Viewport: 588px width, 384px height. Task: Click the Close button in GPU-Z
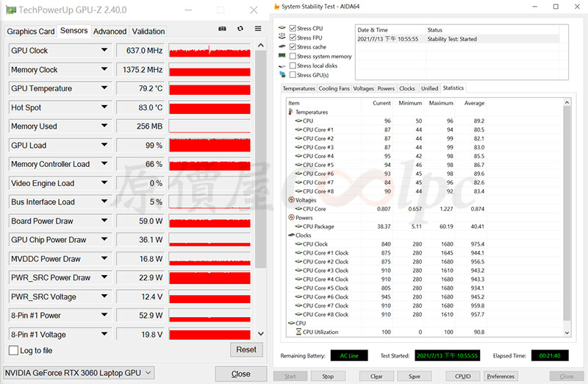[x=241, y=374]
